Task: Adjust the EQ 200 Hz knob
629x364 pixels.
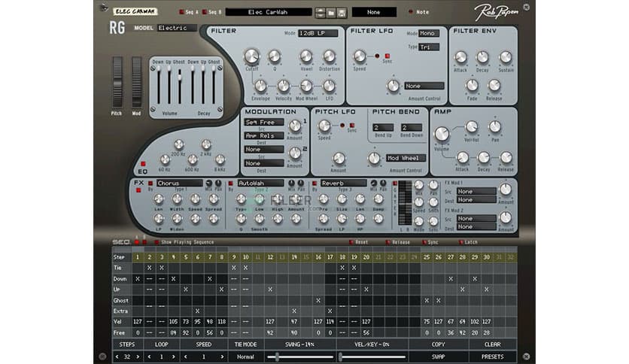Action: click(x=179, y=144)
